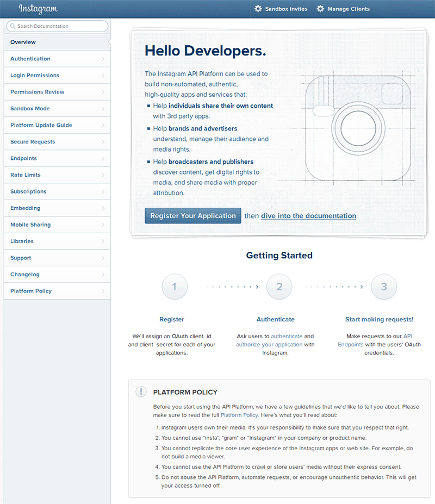Expand the Embedding chevron arrow
Screen dimensions: 435x504
pos(103,208)
